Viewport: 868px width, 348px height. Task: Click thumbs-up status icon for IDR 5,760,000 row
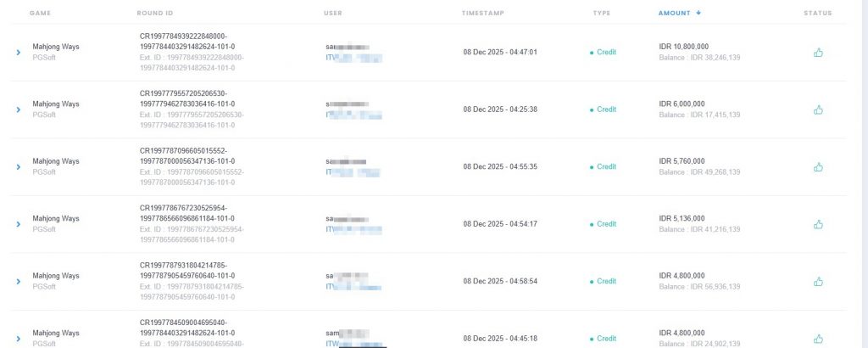[818, 167]
